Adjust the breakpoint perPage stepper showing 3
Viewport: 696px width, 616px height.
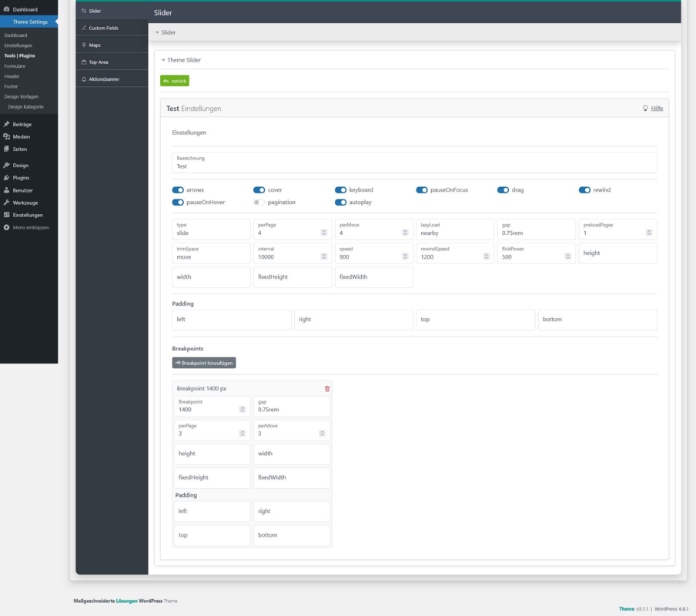243,434
